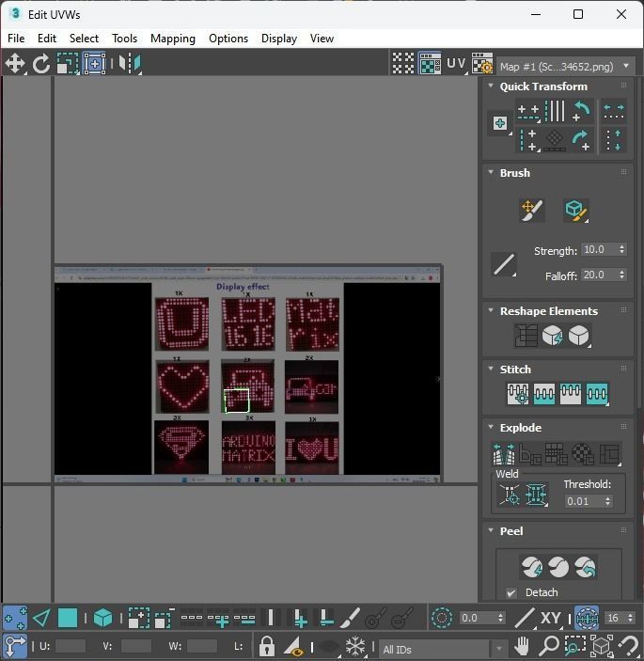Click Space Vertically icon
Screen dimensions: 644x661
tap(614, 140)
